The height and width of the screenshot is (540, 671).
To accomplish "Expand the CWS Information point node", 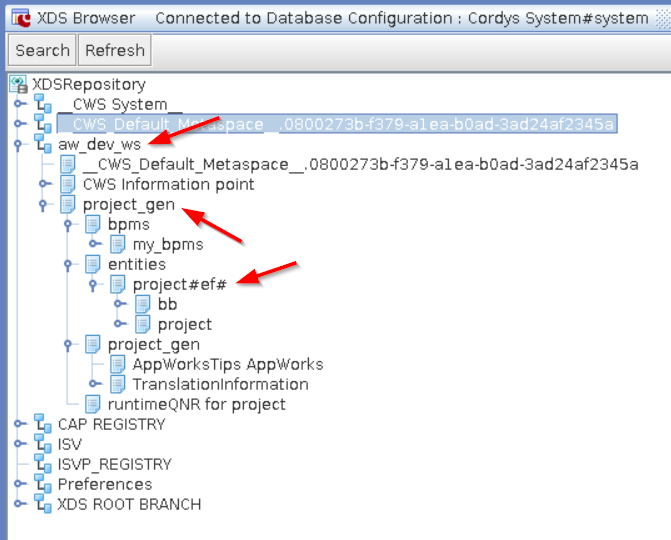I will click(45, 184).
